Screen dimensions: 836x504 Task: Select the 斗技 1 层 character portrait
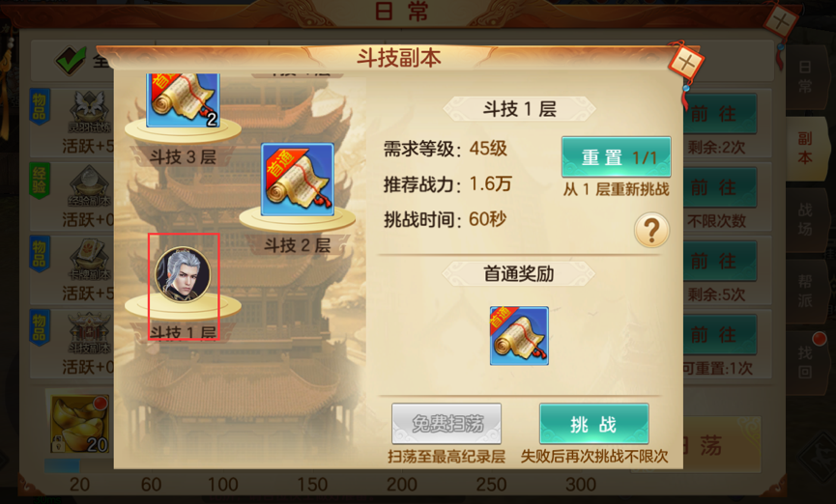coord(183,275)
